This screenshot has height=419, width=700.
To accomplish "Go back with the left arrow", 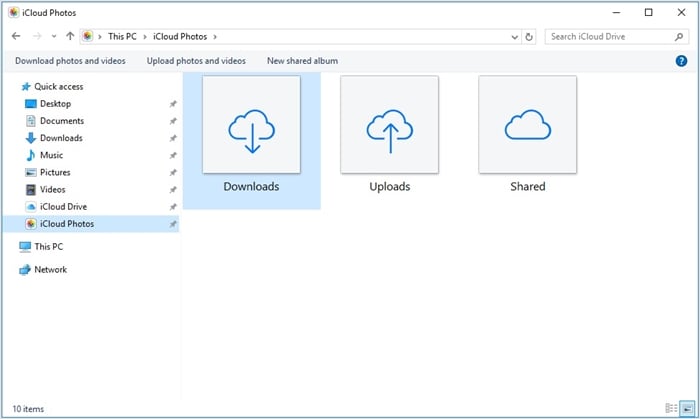I will coord(16,36).
